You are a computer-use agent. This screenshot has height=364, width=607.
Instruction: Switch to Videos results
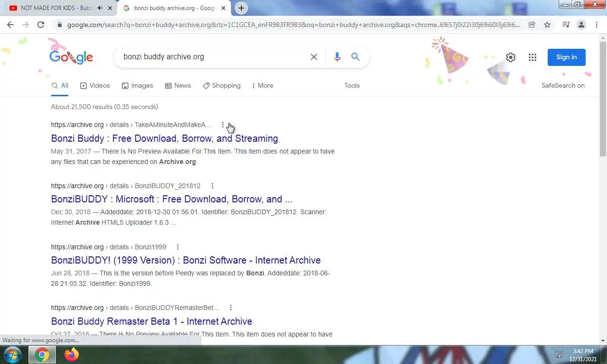click(x=95, y=86)
